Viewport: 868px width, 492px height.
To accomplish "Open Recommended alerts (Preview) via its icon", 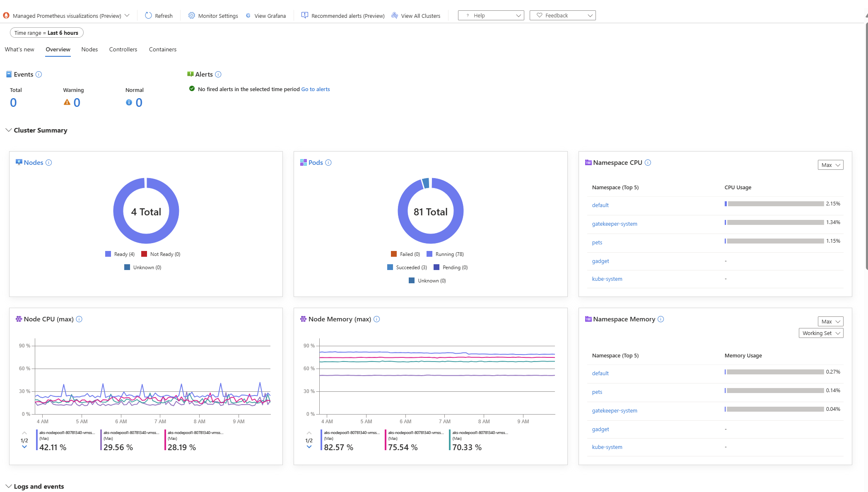I will click(305, 15).
